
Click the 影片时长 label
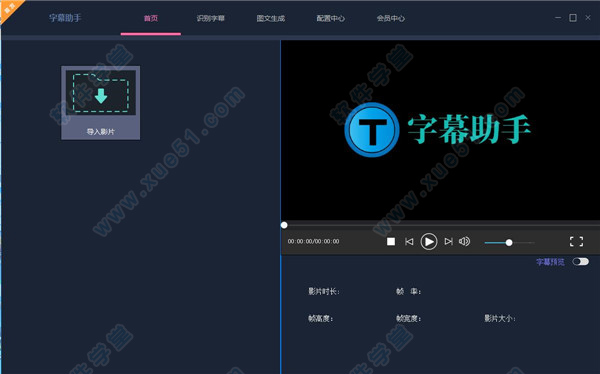(x=324, y=292)
